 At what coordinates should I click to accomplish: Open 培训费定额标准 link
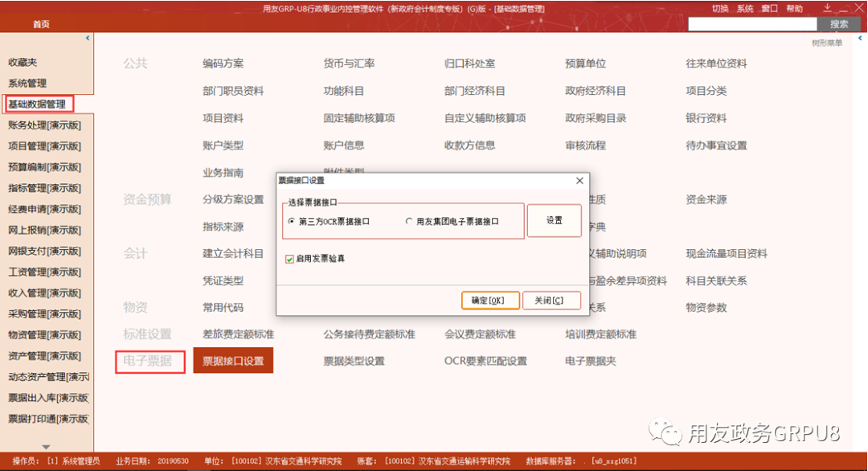(x=600, y=334)
